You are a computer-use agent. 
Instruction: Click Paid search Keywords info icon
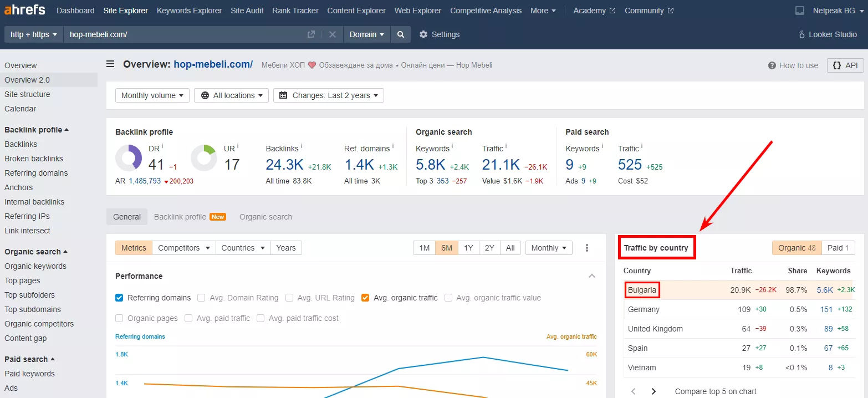(603, 146)
